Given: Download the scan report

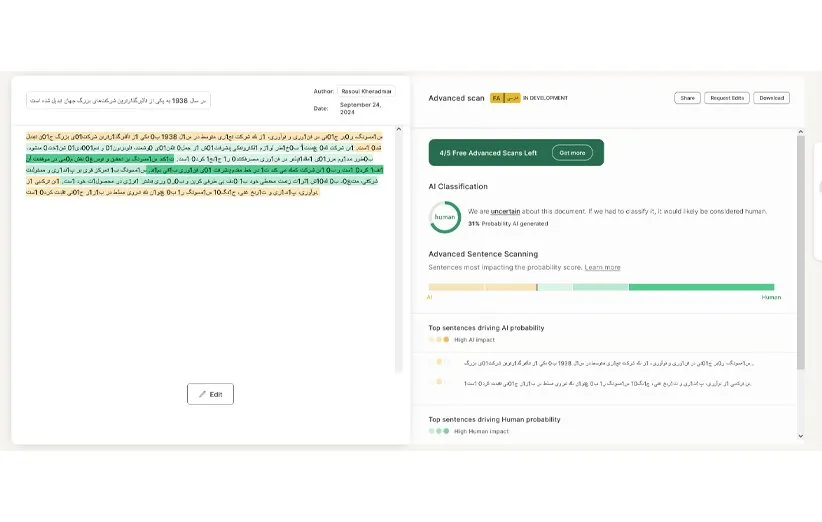Looking at the screenshot, I should (771, 98).
